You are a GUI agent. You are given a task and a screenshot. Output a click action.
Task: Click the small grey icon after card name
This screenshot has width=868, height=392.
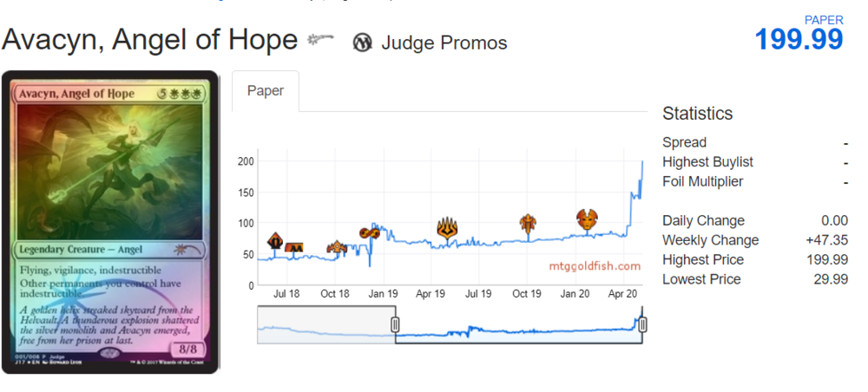coord(320,41)
